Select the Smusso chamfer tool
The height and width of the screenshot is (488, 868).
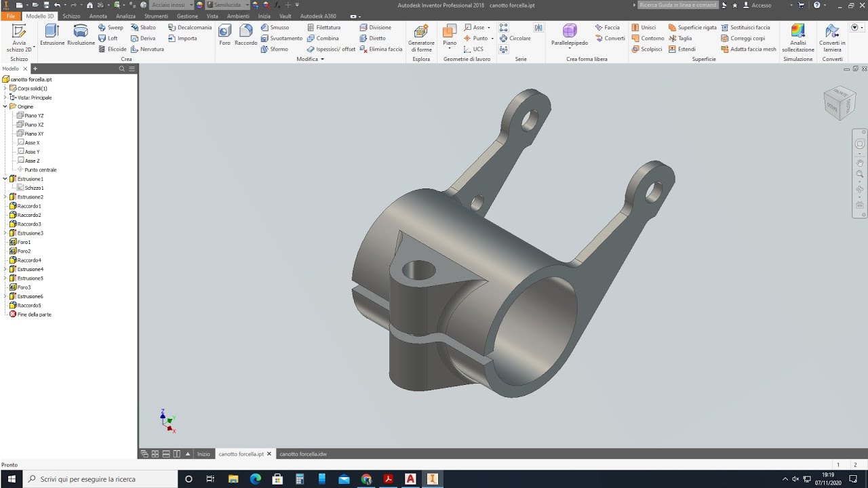coord(275,28)
